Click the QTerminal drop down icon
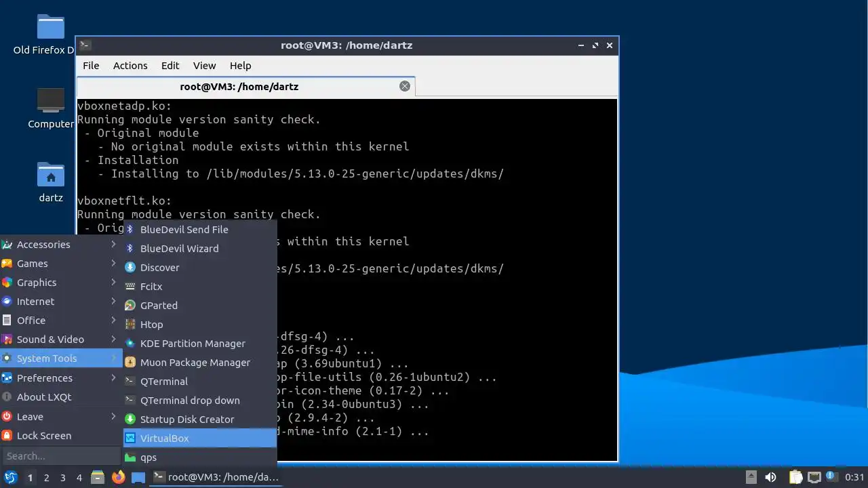Viewport: 868px width, 488px height. (x=130, y=401)
